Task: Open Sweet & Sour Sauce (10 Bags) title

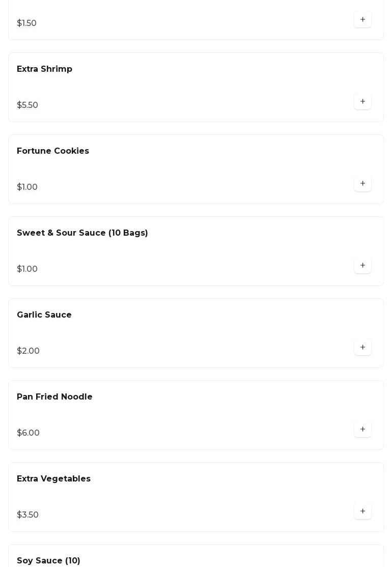Action: click(x=82, y=233)
